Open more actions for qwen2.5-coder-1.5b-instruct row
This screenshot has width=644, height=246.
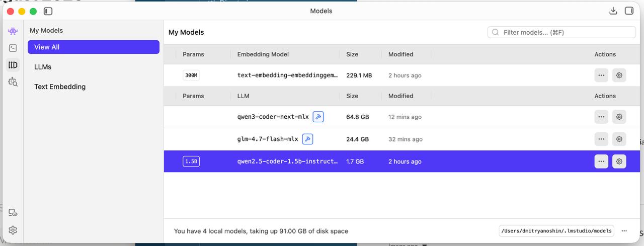(x=601, y=161)
